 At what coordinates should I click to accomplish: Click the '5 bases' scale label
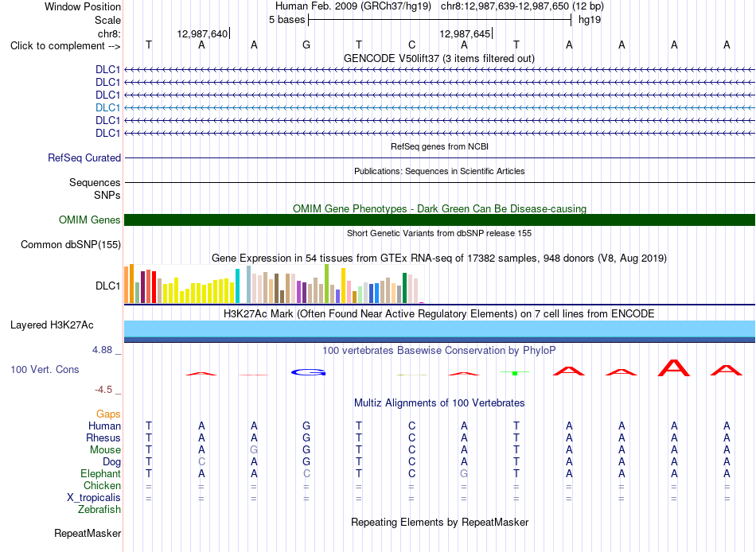pos(286,20)
